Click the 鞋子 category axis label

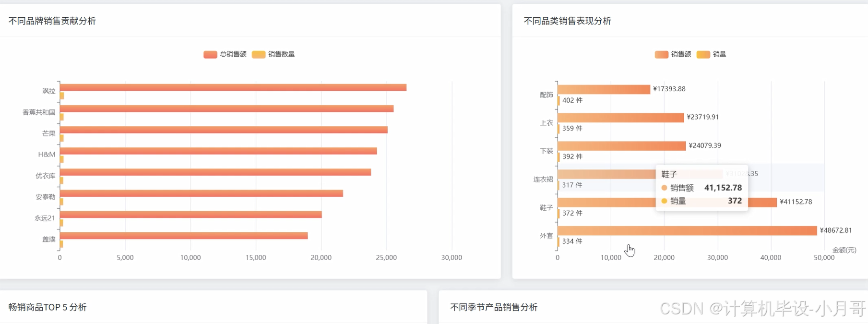click(546, 207)
